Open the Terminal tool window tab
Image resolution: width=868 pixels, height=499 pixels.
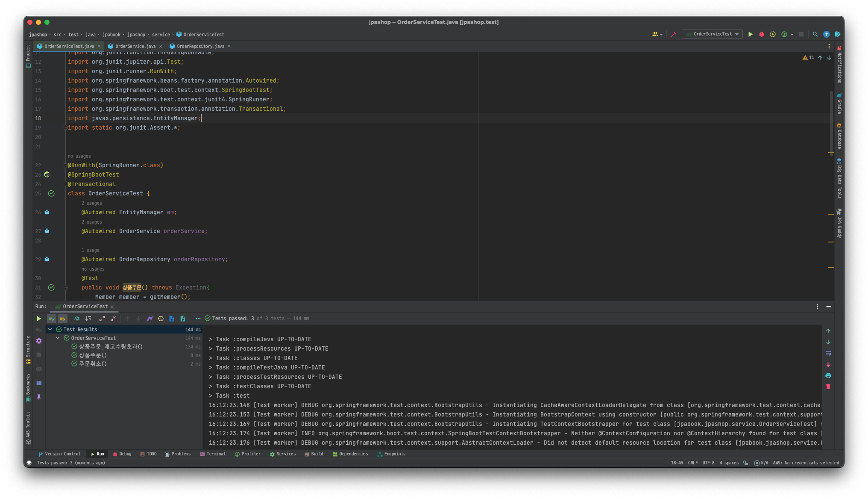pos(213,454)
